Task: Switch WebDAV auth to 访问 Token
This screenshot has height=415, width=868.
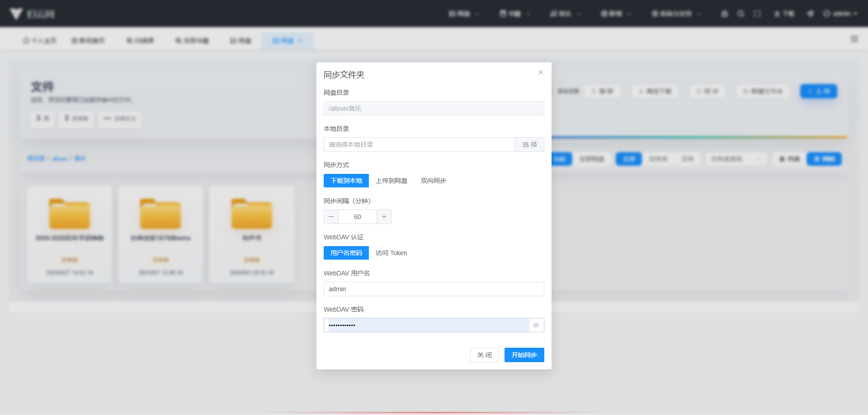Action: pos(391,253)
